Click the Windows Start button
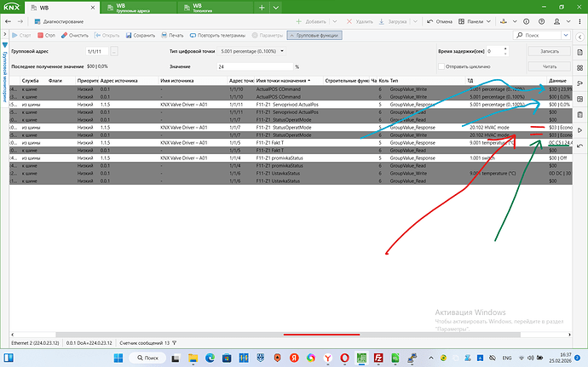The width and height of the screenshot is (588, 367). (x=118, y=358)
